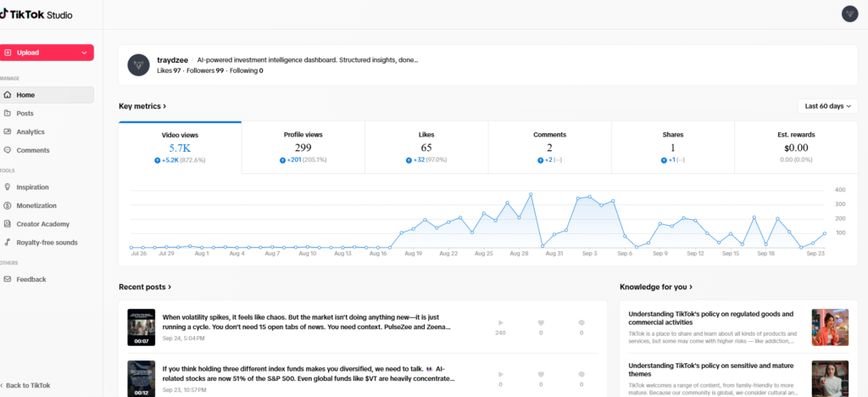Click the Comments bubble icon in sidebar
Viewport: 868px width, 397px height.
[x=7, y=150]
